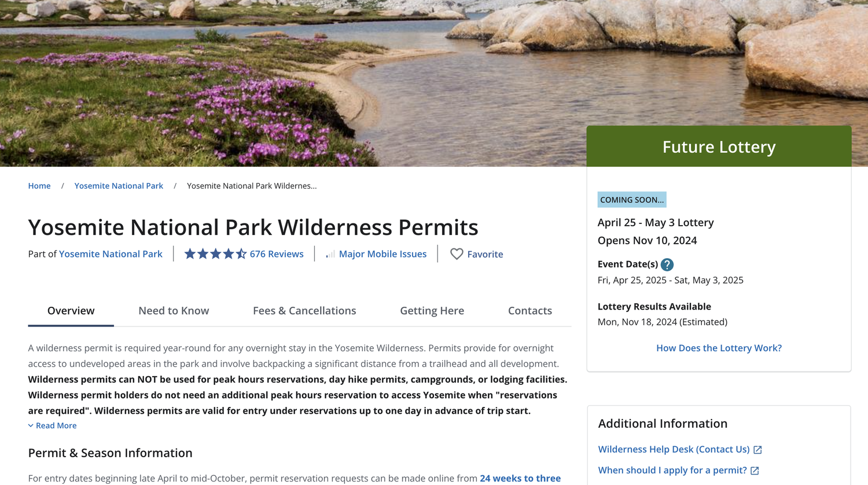Open Yosemite National Park from the breadcrumb
This screenshot has height=485, width=868.
coord(119,186)
